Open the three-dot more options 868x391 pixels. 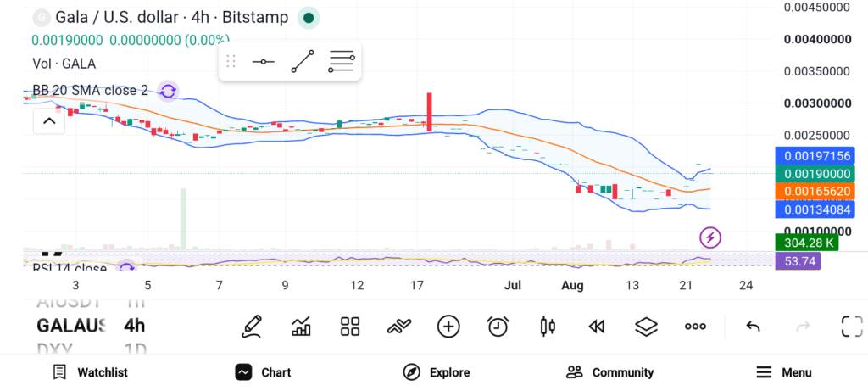click(695, 327)
